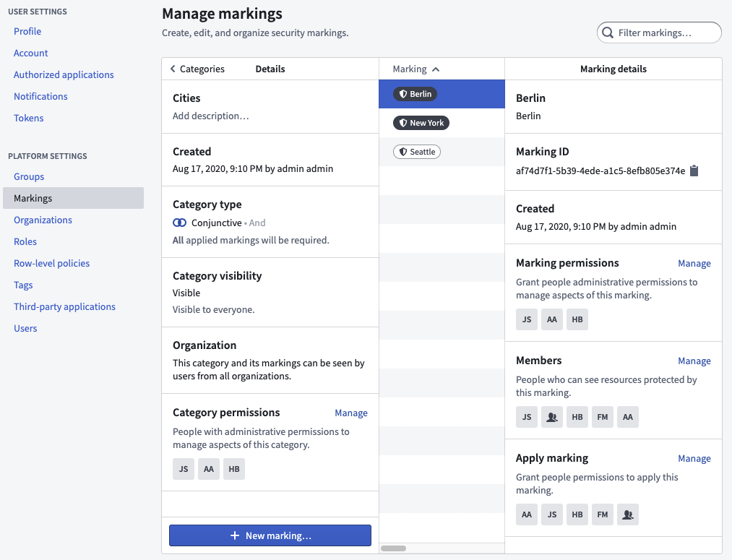The height and width of the screenshot is (560, 732).
Task: Click AA avatar under Marking permissions
Action: tap(552, 319)
